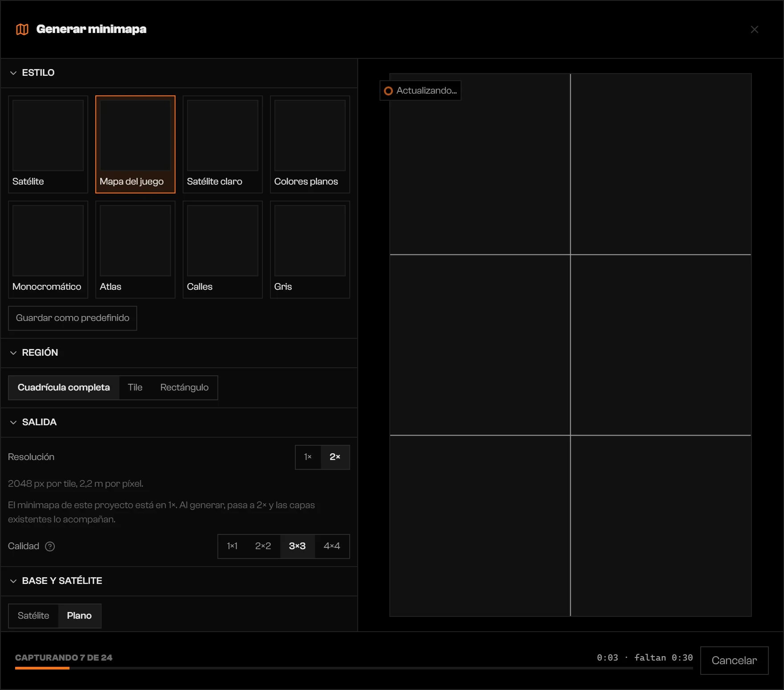
Task: Click the Actualizando... status badge
Action: pyautogui.click(x=421, y=91)
